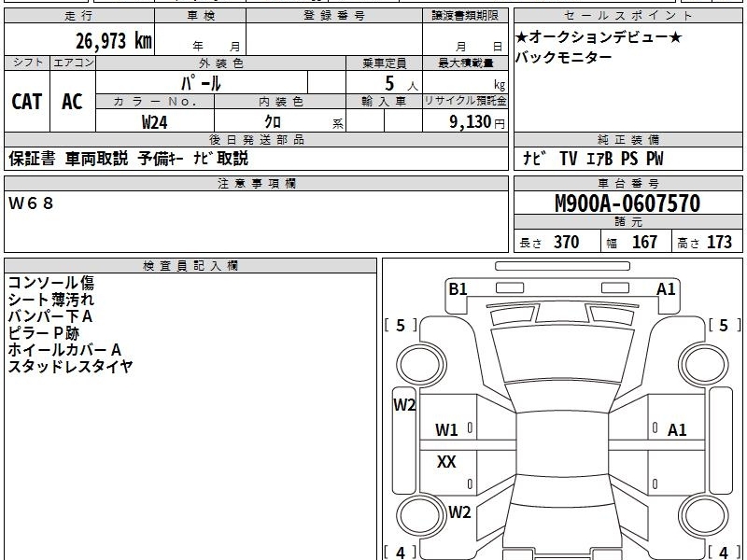Click the 注意事項欄 section header
This screenshot has height=560, width=747.
click(x=256, y=183)
